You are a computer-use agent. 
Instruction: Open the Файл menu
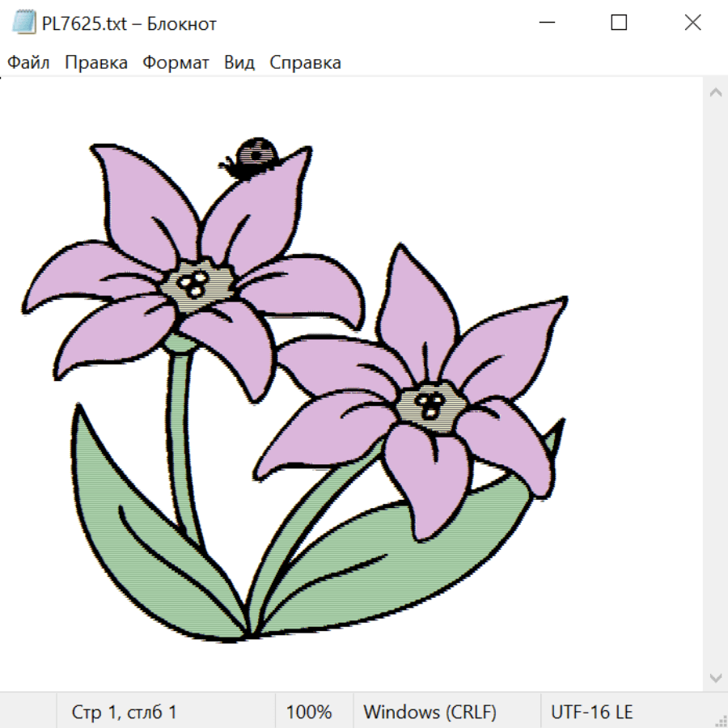click(28, 63)
